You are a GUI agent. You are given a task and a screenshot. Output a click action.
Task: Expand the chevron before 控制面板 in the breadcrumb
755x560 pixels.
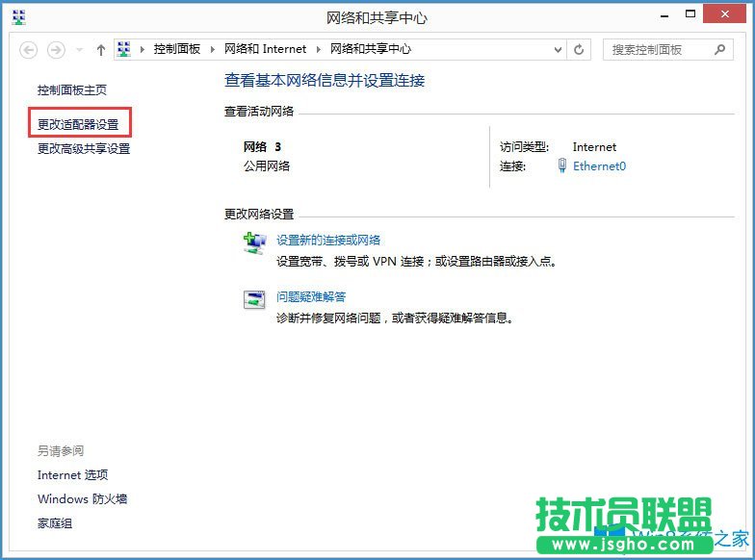pyautogui.click(x=143, y=49)
